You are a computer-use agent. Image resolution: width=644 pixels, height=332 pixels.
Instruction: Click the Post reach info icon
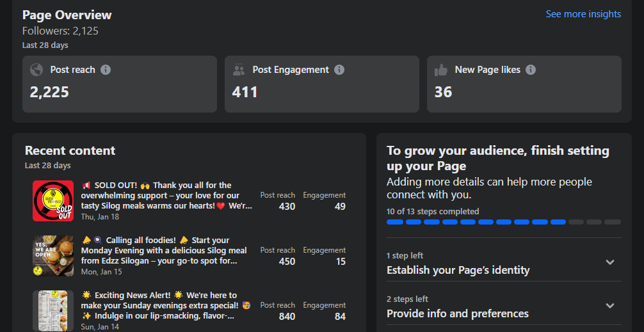pyautogui.click(x=106, y=70)
